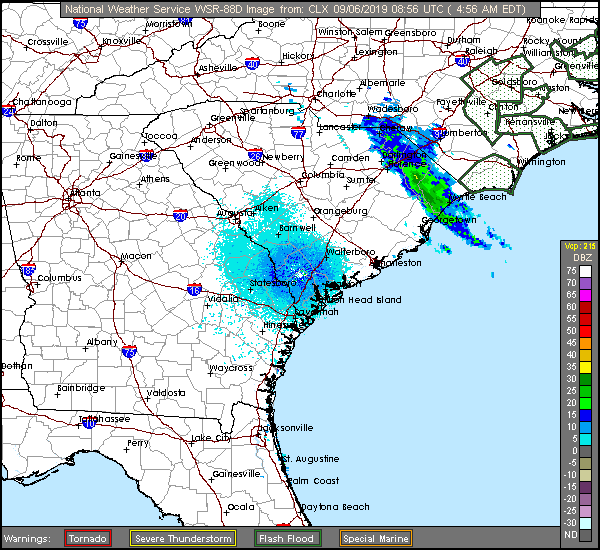Click the I-75 shield near Morristown
Image resolution: width=600 pixels, height=550 pixels.
(x=80, y=23)
